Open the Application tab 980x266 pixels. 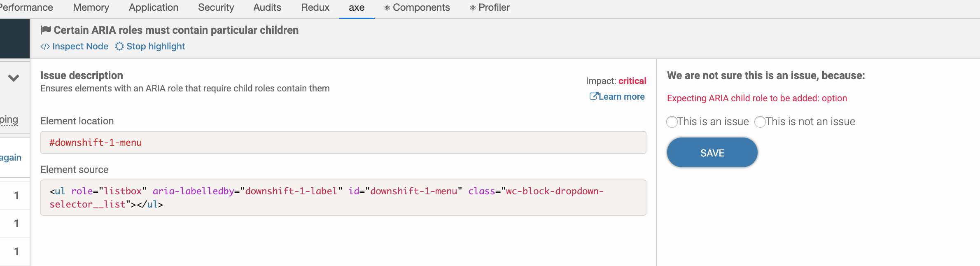(x=154, y=7)
